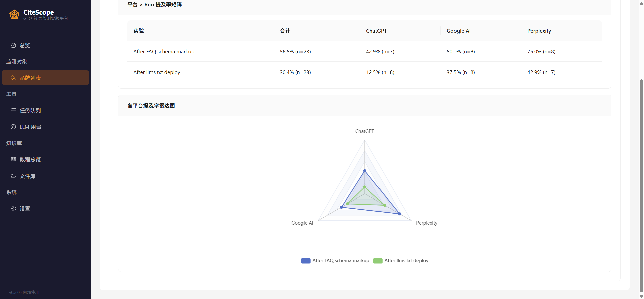Open LLM 用量 usage page
The image size is (644, 299).
(x=45, y=127)
